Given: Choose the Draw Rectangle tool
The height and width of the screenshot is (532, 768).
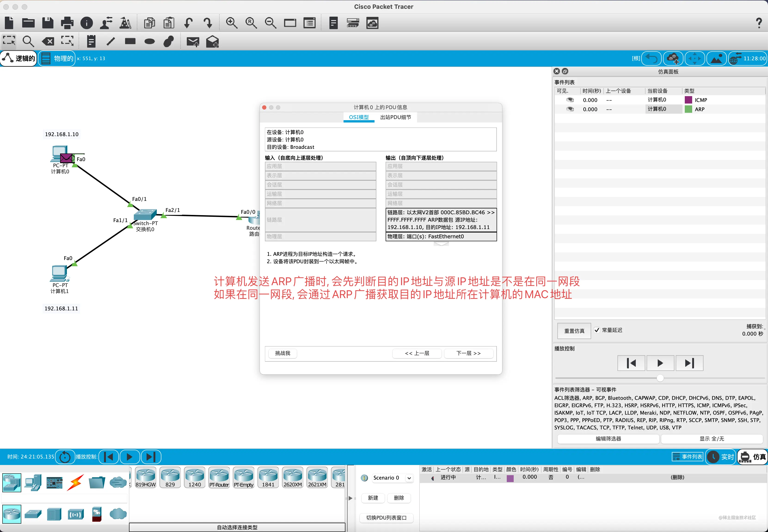Looking at the screenshot, I should pyautogui.click(x=130, y=41).
